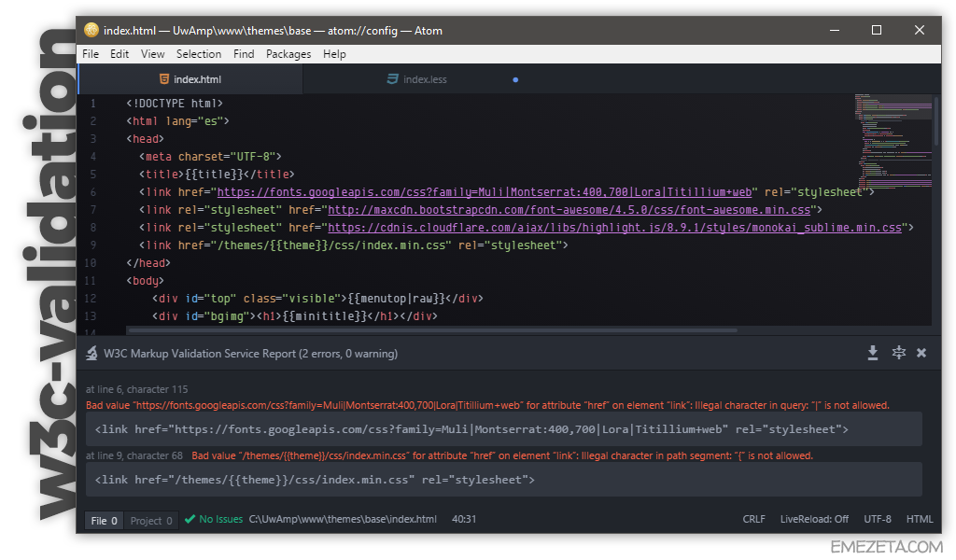This screenshot has height=560, width=956.
Task: Click the meta charset line
Action: [210, 157]
